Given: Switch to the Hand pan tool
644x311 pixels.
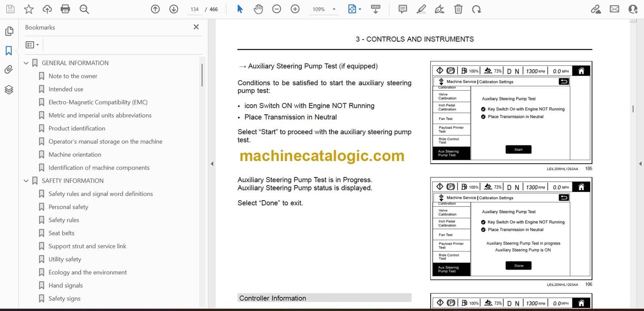Looking at the screenshot, I should tap(258, 9).
